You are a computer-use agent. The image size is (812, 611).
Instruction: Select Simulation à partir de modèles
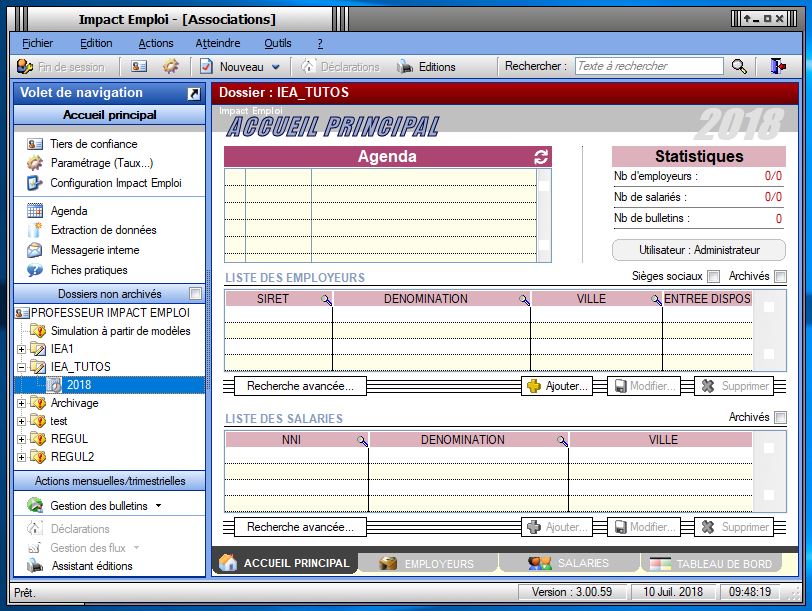click(120, 331)
